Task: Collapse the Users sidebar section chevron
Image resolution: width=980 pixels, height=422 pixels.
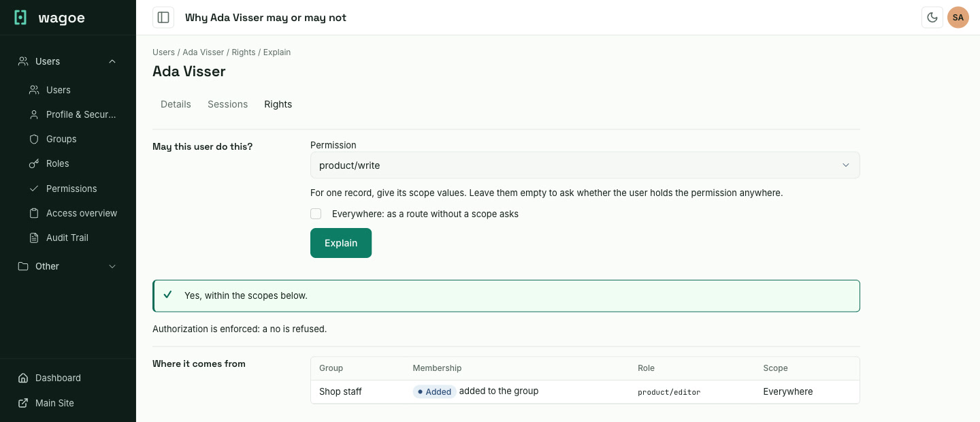Action: (112, 61)
